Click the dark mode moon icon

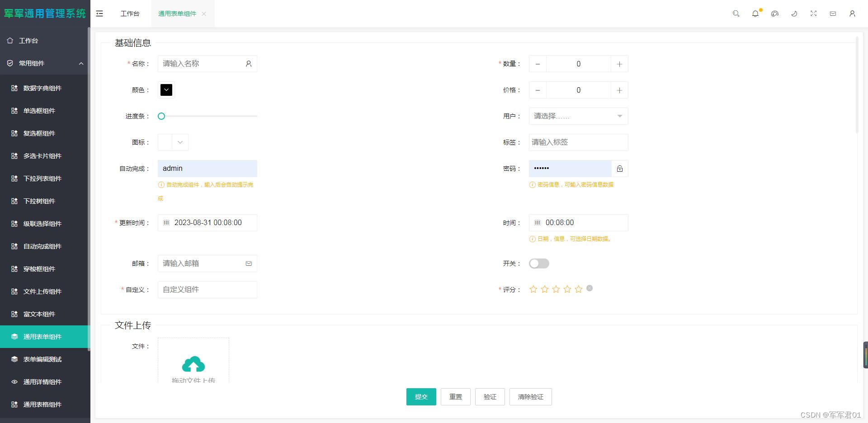click(794, 14)
